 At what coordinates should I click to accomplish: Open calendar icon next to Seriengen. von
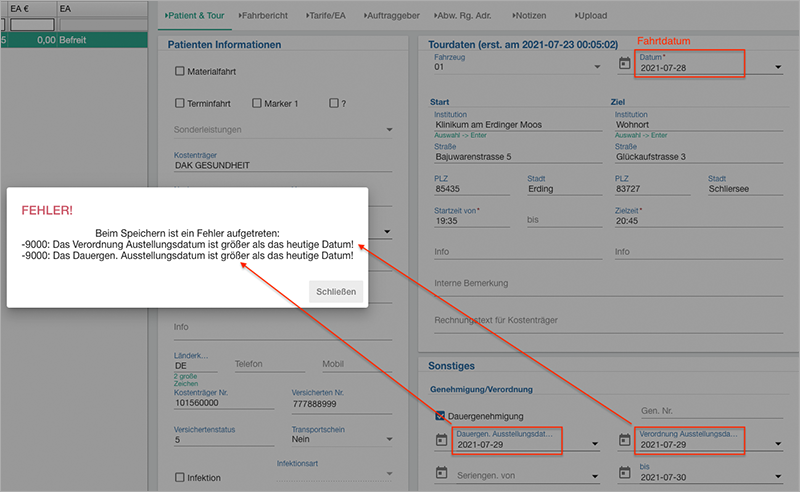coord(441,472)
